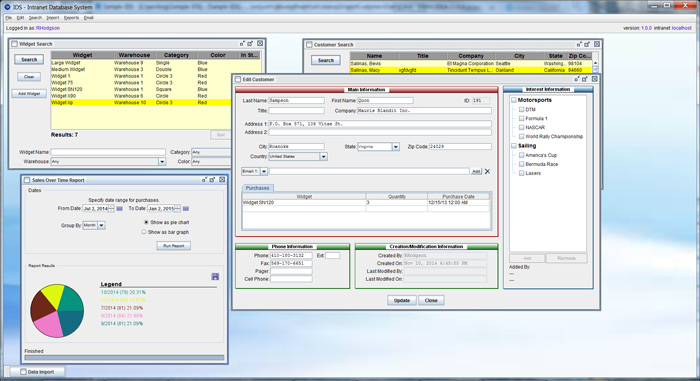Image resolution: width=700 pixels, height=381 pixels.
Task: Open the Email type dropdown
Action: 264,172
